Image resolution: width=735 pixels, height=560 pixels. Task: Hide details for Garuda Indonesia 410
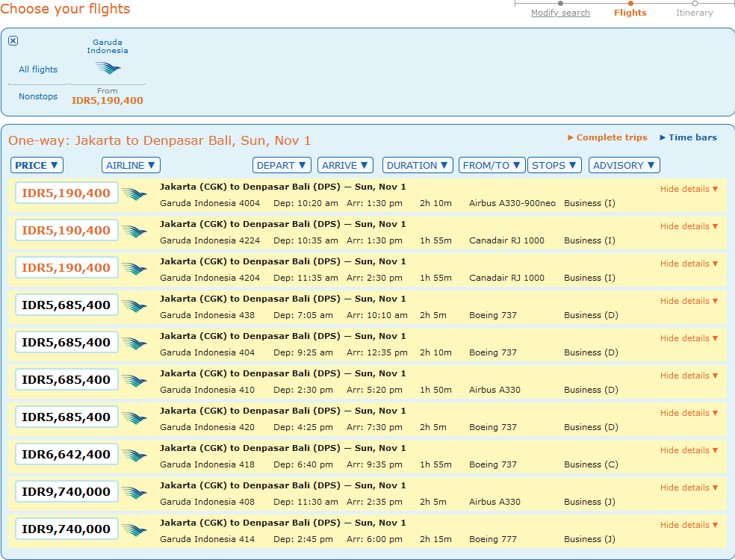coord(689,376)
